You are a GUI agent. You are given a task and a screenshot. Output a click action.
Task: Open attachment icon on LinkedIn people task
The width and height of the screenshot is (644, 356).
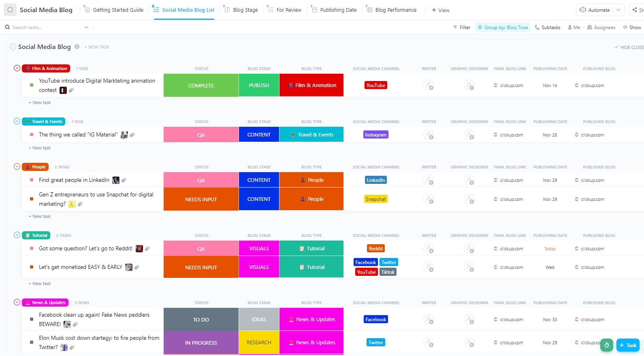tap(124, 180)
